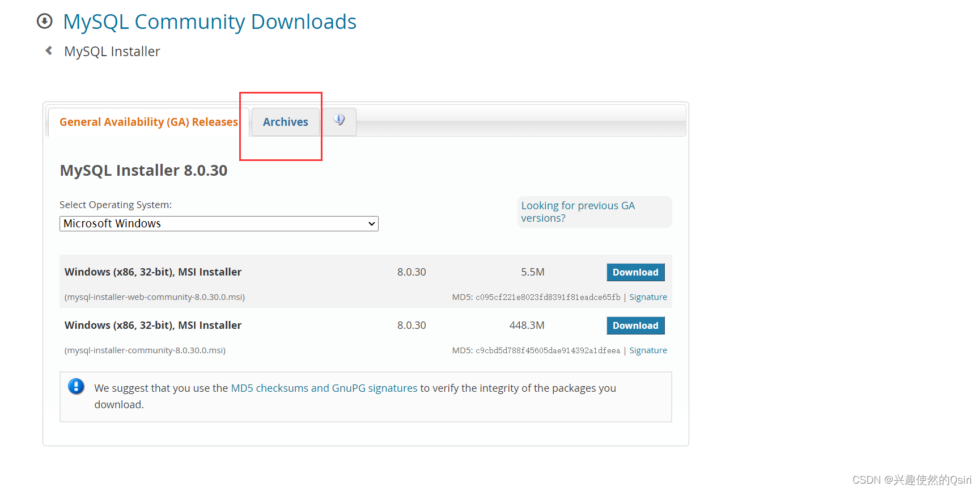Select MD5 hash starting with c9cbd5
The height and width of the screenshot is (491, 980).
pos(548,350)
